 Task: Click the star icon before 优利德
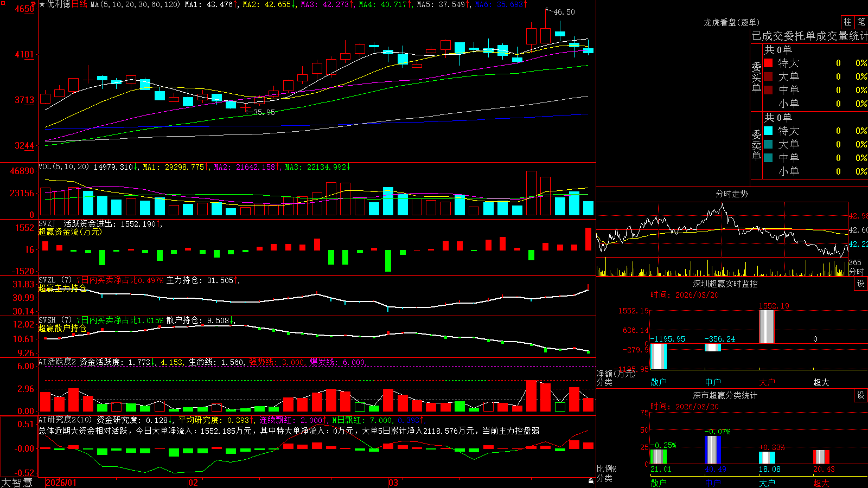pyautogui.click(x=42, y=4)
